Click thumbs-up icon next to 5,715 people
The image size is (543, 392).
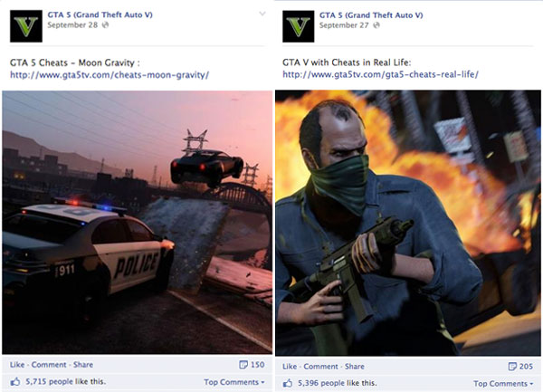14,382
